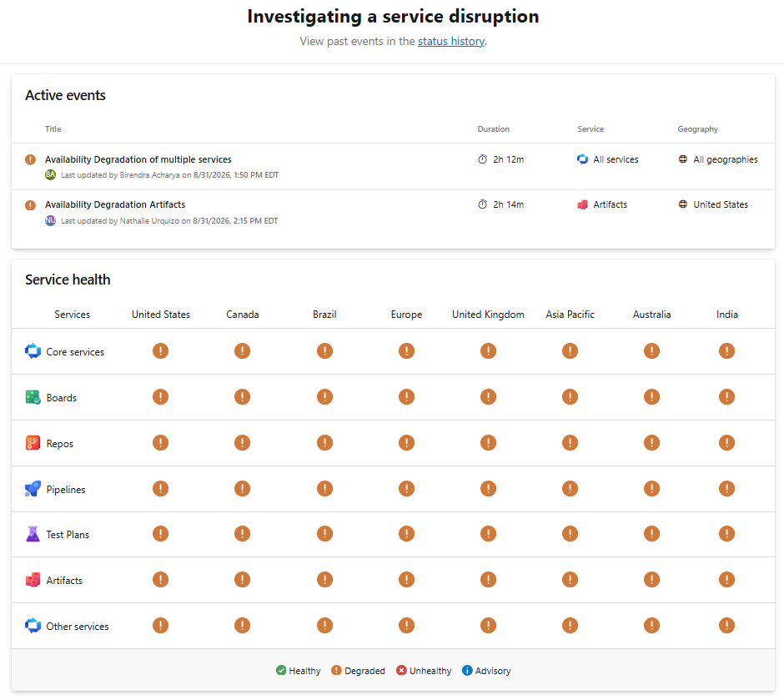The height and width of the screenshot is (700, 784).
Task: Click Artifacts service icon in Active events
Action: coord(582,204)
